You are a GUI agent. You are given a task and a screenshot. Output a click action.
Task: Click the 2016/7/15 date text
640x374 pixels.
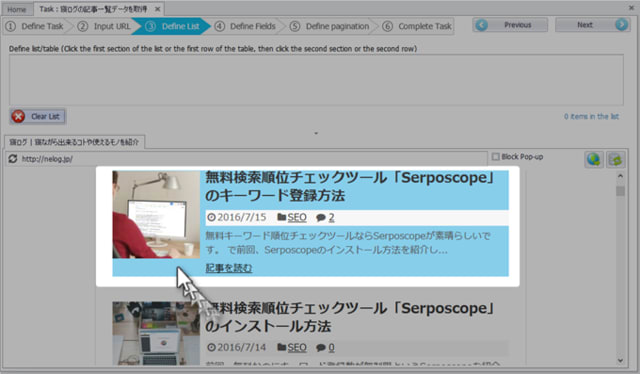[x=241, y=217]
